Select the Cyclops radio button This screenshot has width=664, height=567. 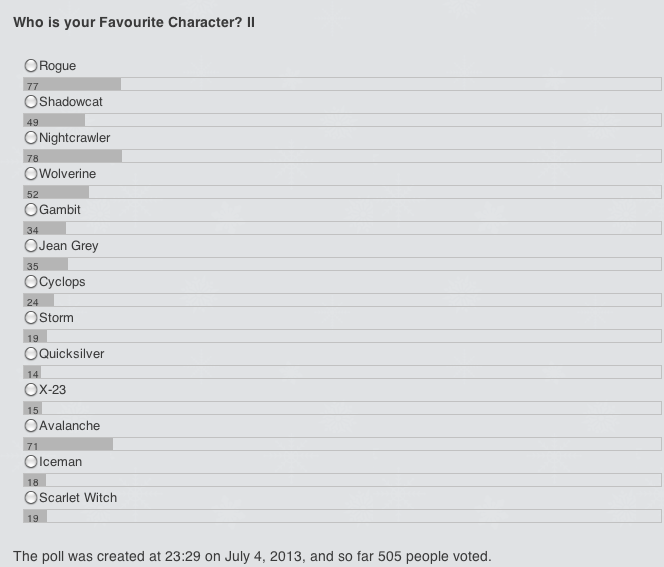pyautogui.click(x=31, y=282)
